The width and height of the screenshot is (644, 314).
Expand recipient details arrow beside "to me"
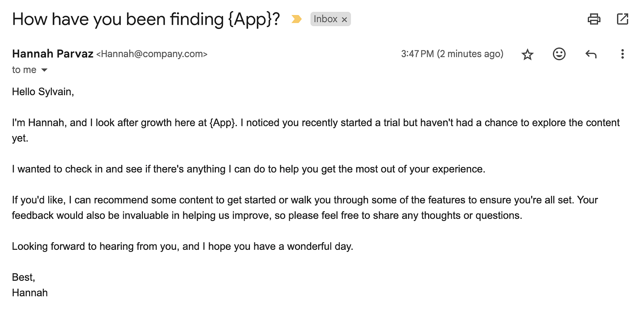[44, 70]
